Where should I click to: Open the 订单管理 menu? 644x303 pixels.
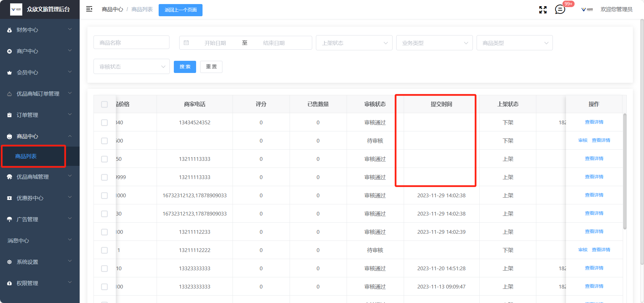[x=40, y=115]
